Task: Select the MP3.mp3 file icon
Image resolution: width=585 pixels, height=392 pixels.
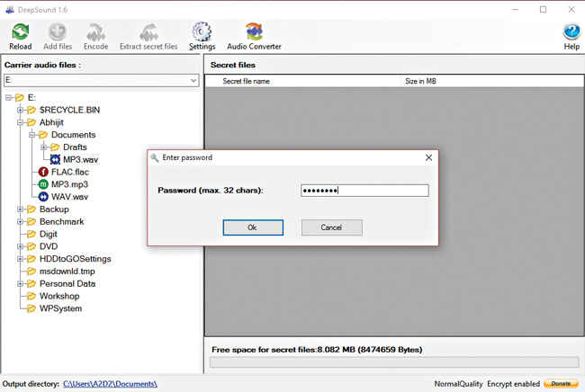Action: tap(43, 184)
